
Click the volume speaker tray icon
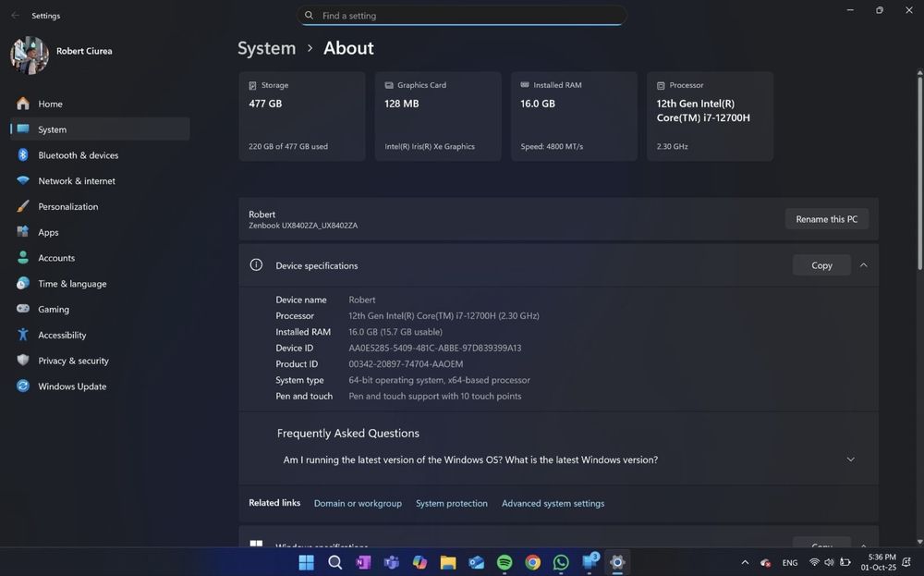pyautogui.click(x=829, y=562)
